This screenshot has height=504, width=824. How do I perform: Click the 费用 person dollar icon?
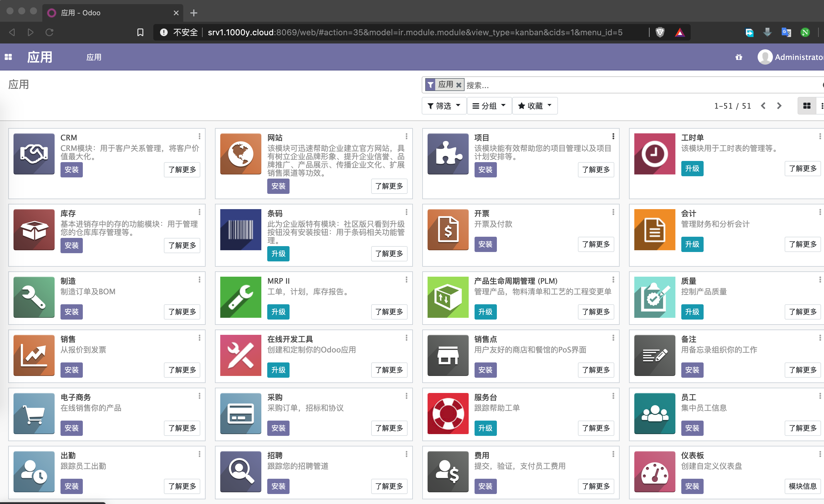pyautogui.click(x=448, y=472)
